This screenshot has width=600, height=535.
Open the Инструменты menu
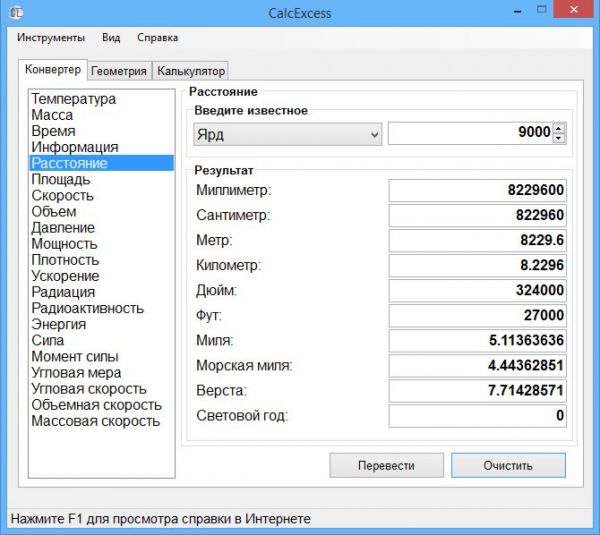click(51, 38)
